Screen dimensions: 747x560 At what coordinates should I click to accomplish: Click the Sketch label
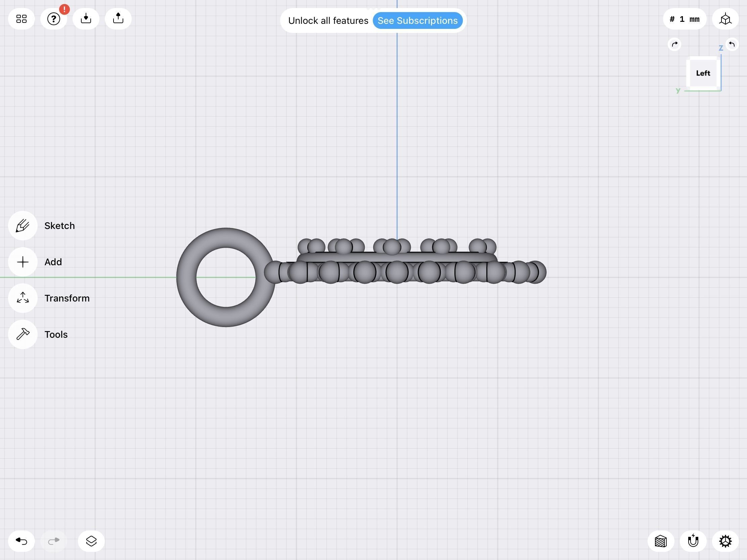pyautogui.click(x=59, y=226)
